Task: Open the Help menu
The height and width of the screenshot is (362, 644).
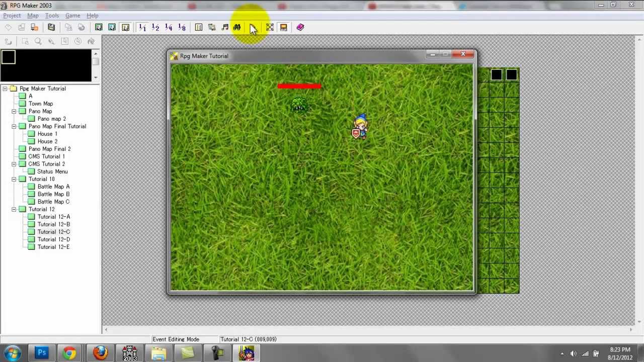Action: click(x=93, y=16)
